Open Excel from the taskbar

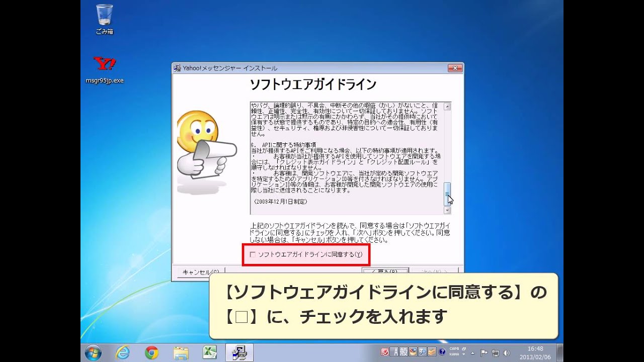210,353
